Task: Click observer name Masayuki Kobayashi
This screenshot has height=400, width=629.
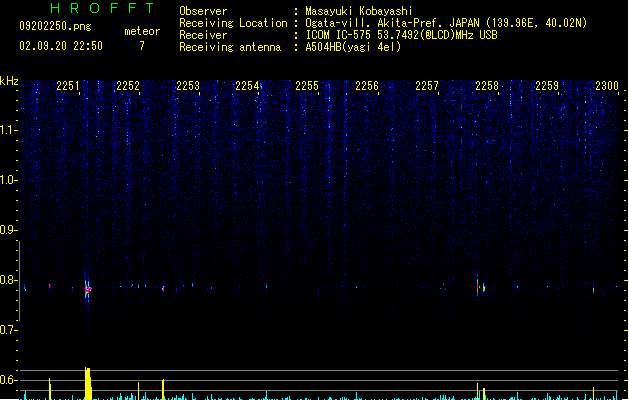Action: pyautogui.click(x=359, y=11)
